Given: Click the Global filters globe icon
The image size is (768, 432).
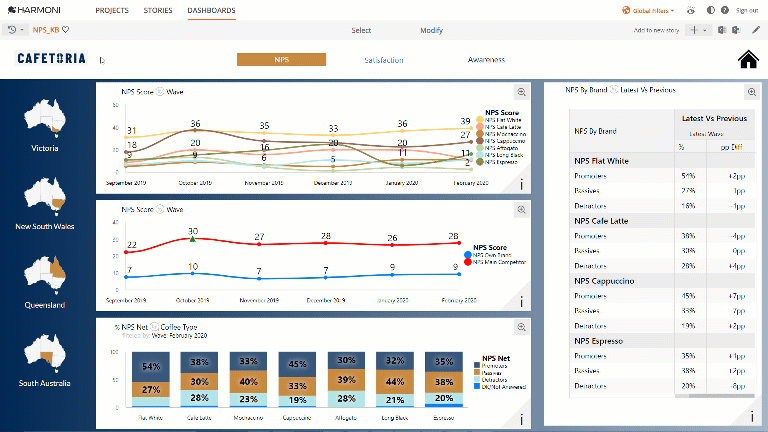Looking at the screenshot, I should [626, 10].
